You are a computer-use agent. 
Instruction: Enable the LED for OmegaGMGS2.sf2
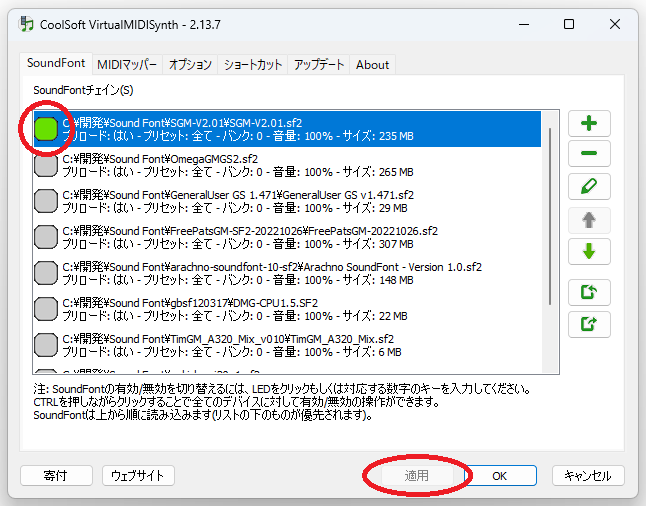(46, 165)
